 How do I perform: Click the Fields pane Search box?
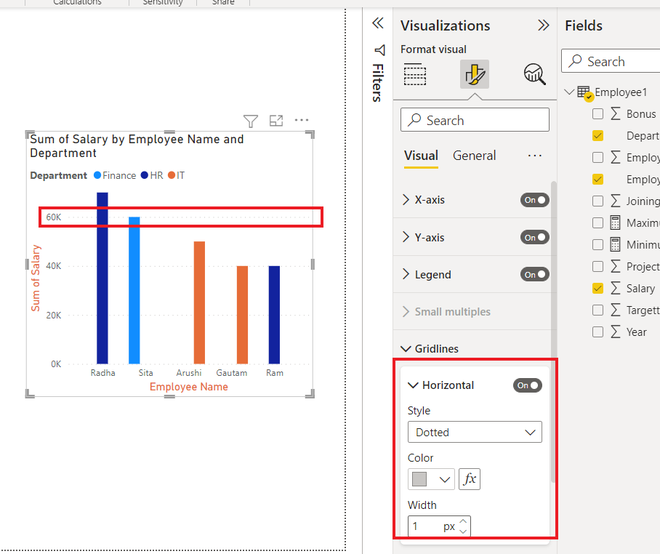[610, 61]
